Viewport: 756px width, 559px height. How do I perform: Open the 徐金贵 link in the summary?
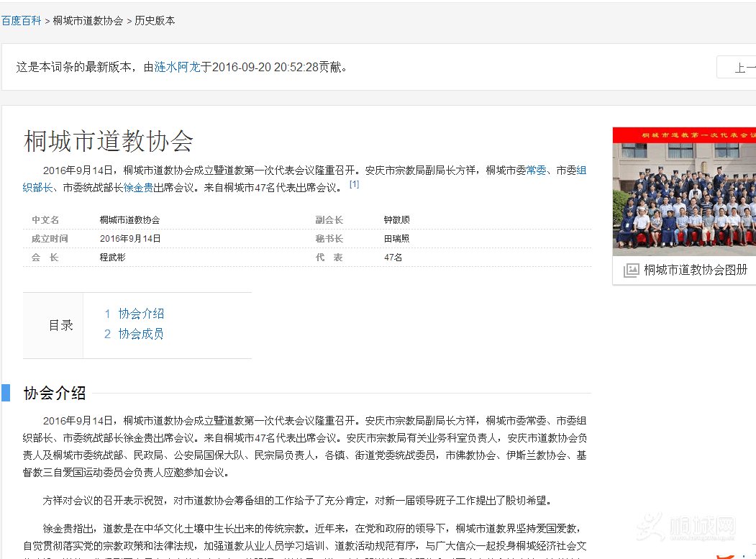click(138, 188)
